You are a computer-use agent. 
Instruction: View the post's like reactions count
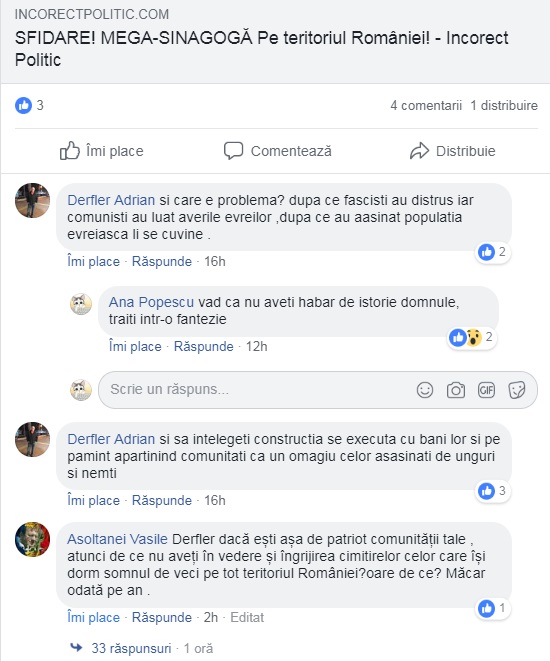[x=29, y=105]
